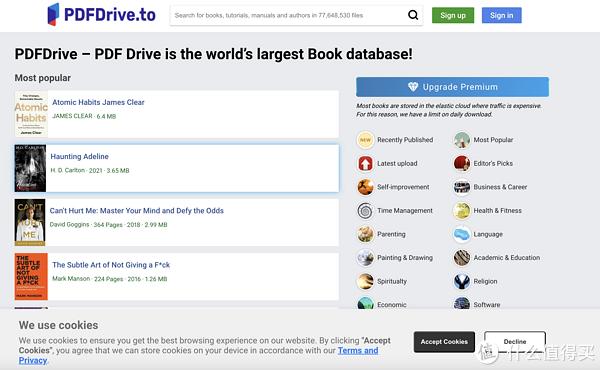
Task: Click the Language category icon
Action: point(462,234)
